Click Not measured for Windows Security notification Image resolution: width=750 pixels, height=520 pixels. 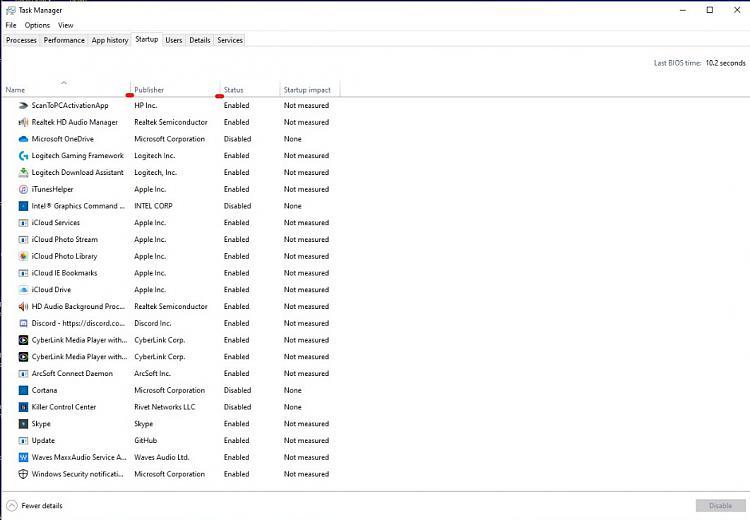click(306, 474)
